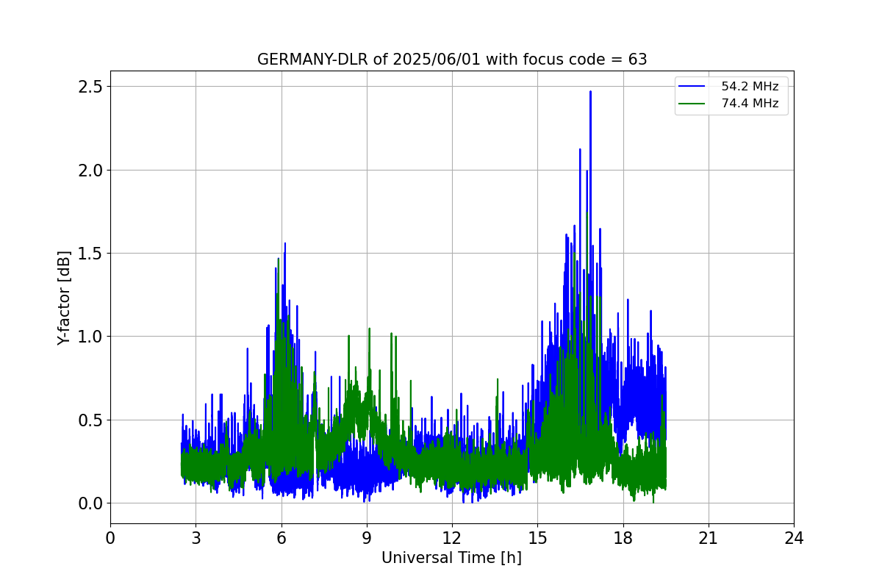Click the y-axis tick label '1.5'

[x=89, y=254]
